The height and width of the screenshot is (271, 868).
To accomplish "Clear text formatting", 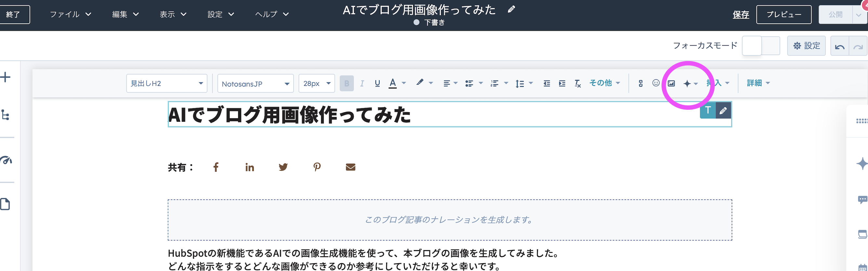I will pos(578,84).
